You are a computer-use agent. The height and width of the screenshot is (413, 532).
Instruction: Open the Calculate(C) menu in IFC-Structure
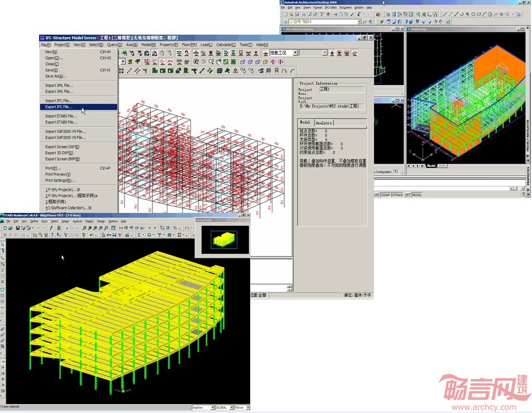click(x=226, y=45)
